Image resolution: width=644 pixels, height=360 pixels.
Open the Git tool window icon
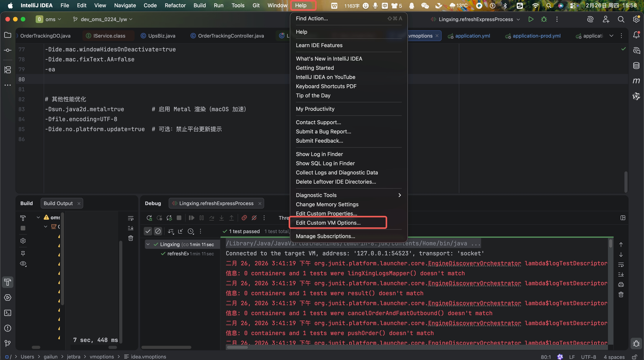point(8,344)
